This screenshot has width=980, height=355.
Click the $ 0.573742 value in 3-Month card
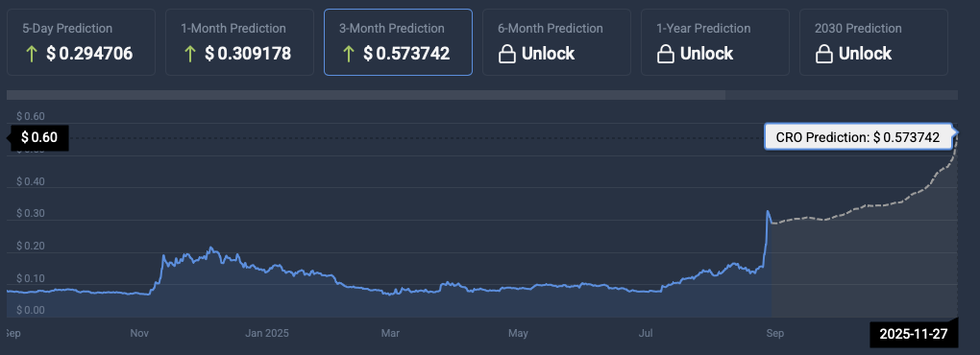(406, 55)
